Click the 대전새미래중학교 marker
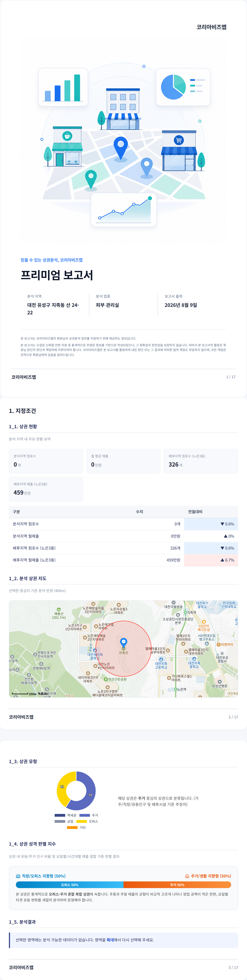 95,650
